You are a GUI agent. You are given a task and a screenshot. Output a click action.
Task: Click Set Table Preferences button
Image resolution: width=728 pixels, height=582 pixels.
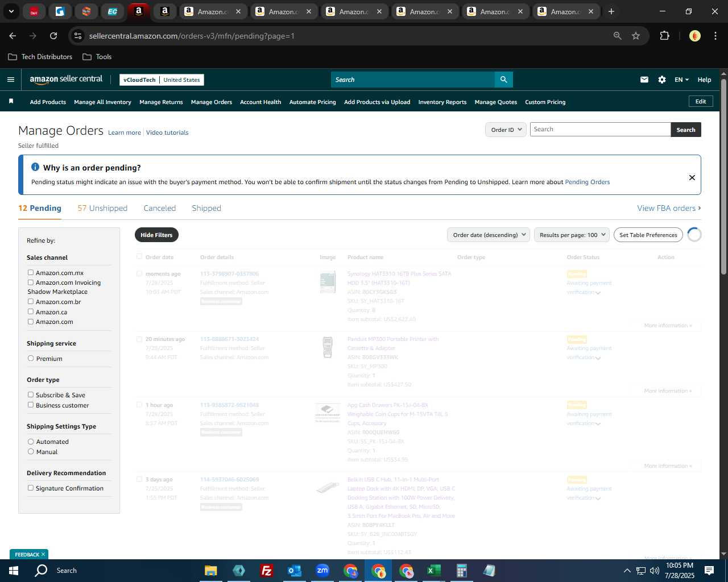point(648,235)
